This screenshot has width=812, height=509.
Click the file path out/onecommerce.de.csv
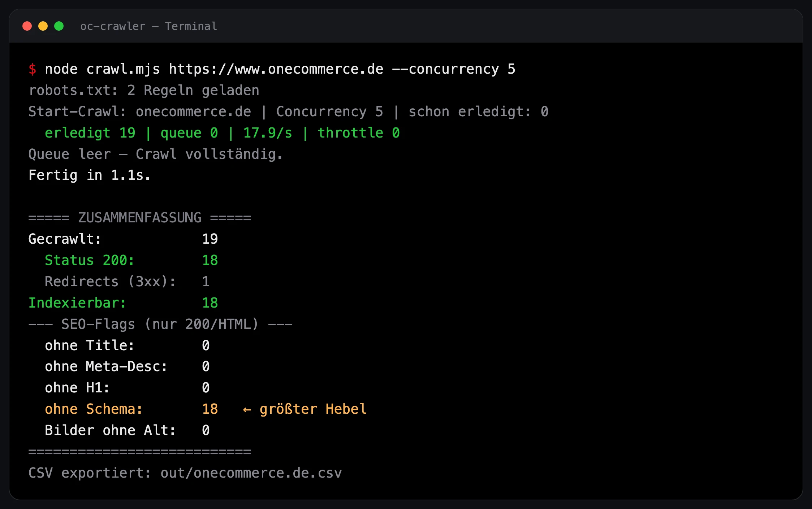point(251,473)
